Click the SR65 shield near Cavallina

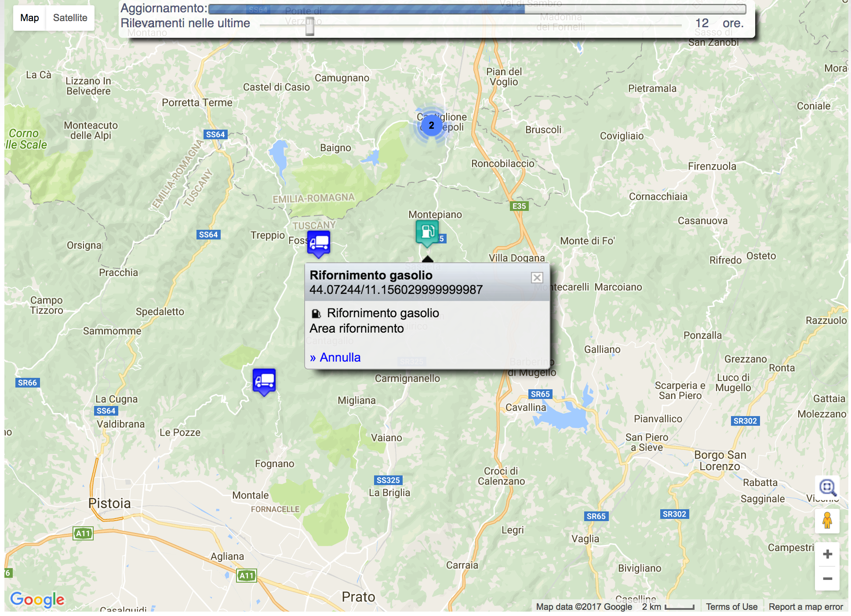click(540, 394)
